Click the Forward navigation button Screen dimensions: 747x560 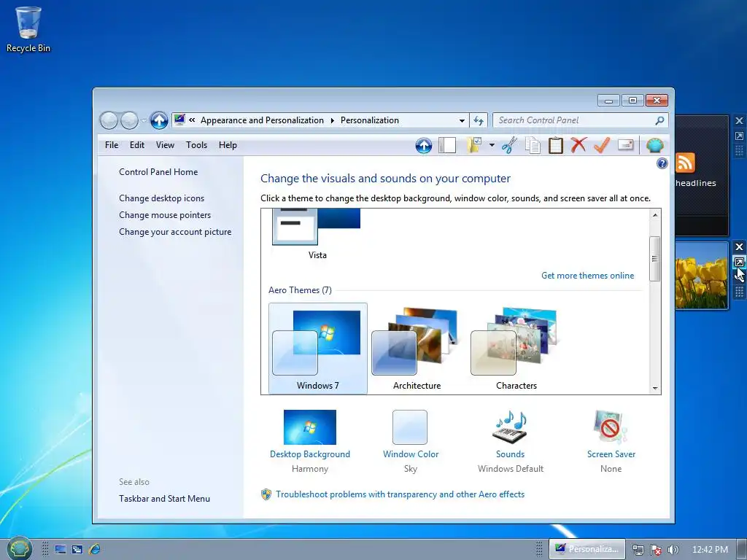tap(129, 120)
